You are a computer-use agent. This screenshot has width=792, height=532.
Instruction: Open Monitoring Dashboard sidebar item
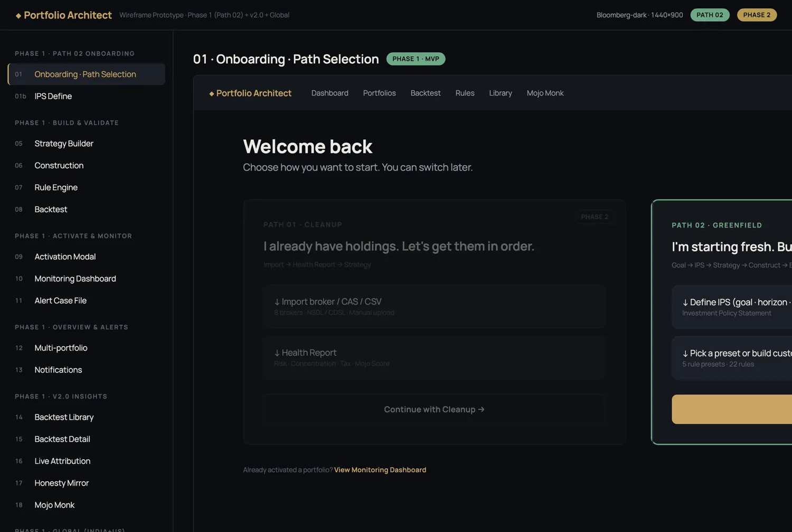[x=87, y=279]
